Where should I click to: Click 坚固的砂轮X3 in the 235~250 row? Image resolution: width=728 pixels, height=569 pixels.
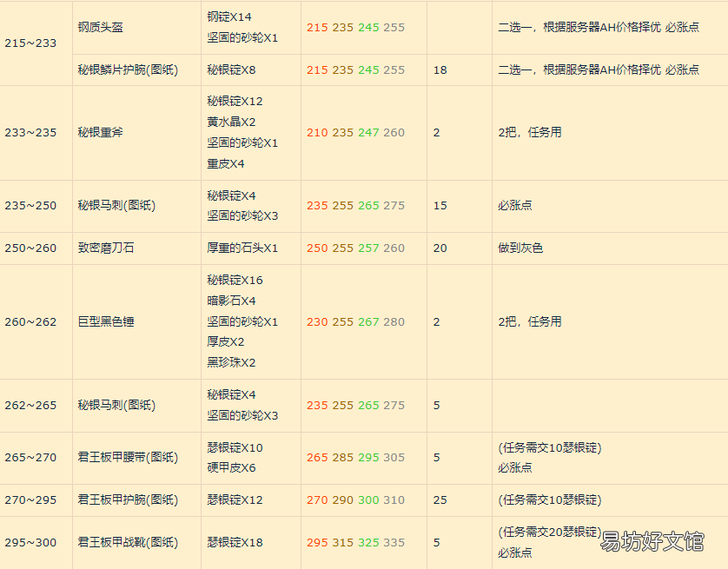[x=242, y=215]
